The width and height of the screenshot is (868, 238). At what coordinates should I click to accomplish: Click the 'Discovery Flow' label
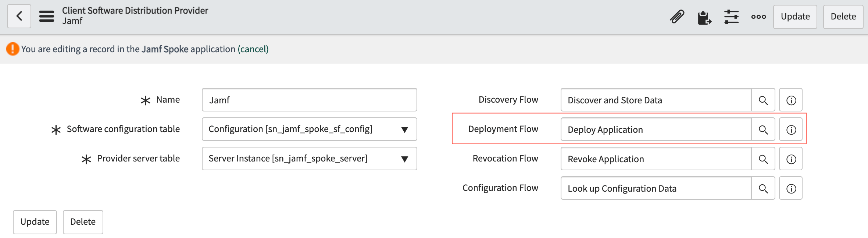[x=508, y=100]
